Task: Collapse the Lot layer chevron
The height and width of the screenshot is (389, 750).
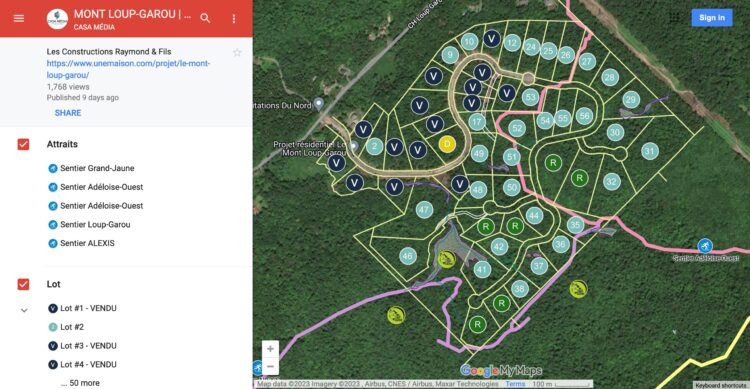Action: coord(24,311)
